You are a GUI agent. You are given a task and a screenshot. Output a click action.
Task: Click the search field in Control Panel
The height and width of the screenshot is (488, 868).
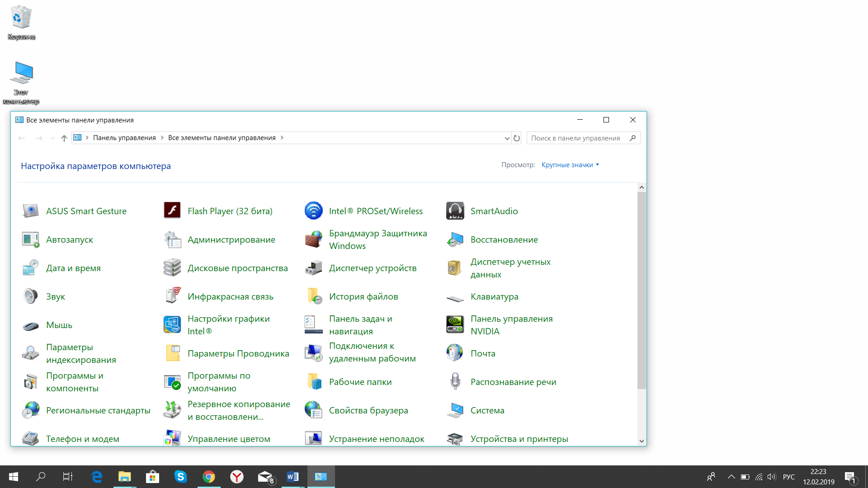[x=583, y=138]
